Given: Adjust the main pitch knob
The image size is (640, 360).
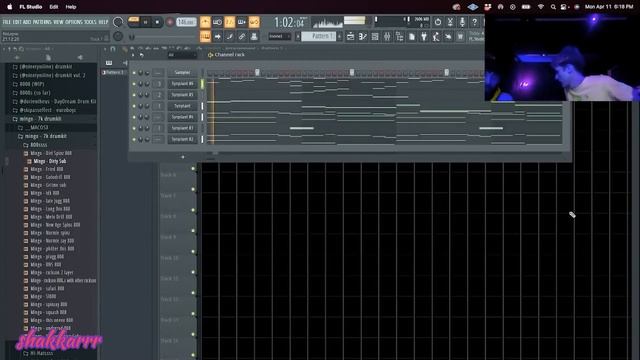Looking at the screenshot, I should [118, 36].
